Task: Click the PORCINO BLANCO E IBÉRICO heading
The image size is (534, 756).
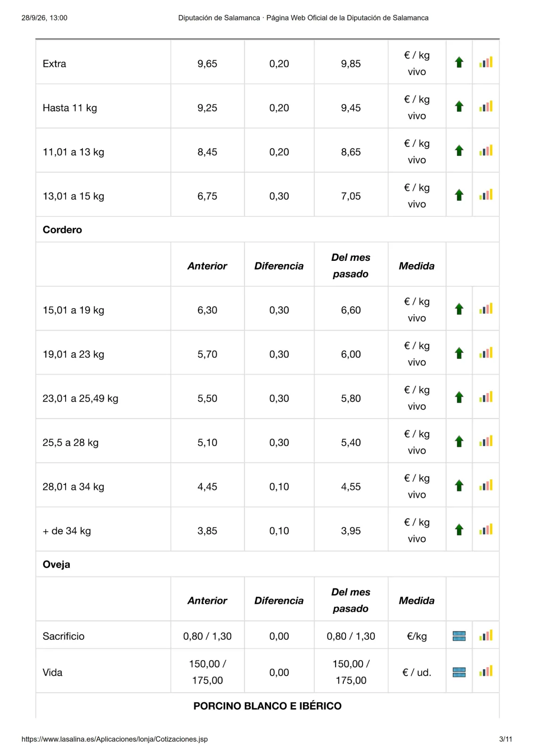Action: [x=267, y=706]
